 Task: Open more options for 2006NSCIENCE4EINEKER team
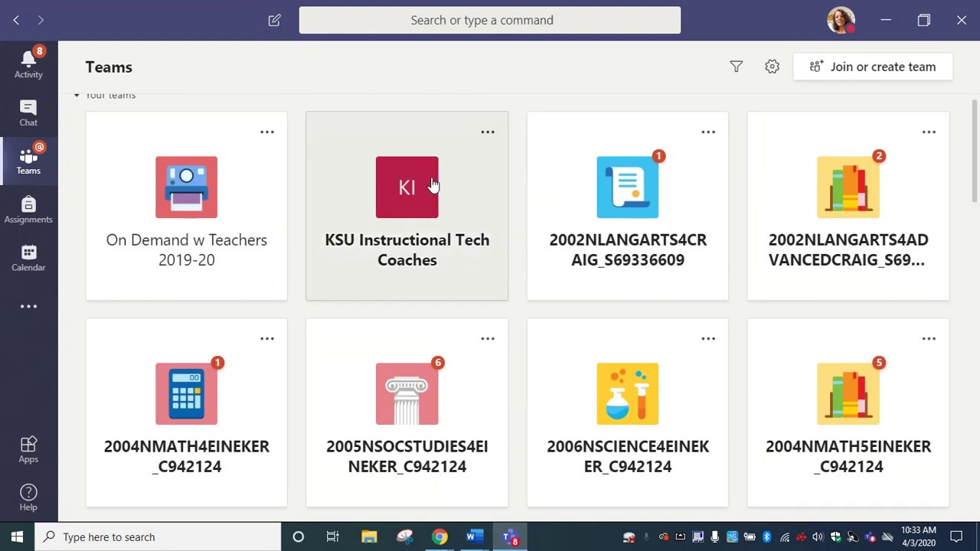[x=708, y=338]
